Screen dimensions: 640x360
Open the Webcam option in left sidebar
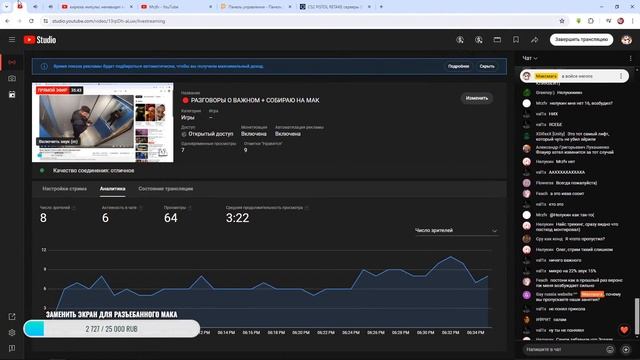click(12, 78)
